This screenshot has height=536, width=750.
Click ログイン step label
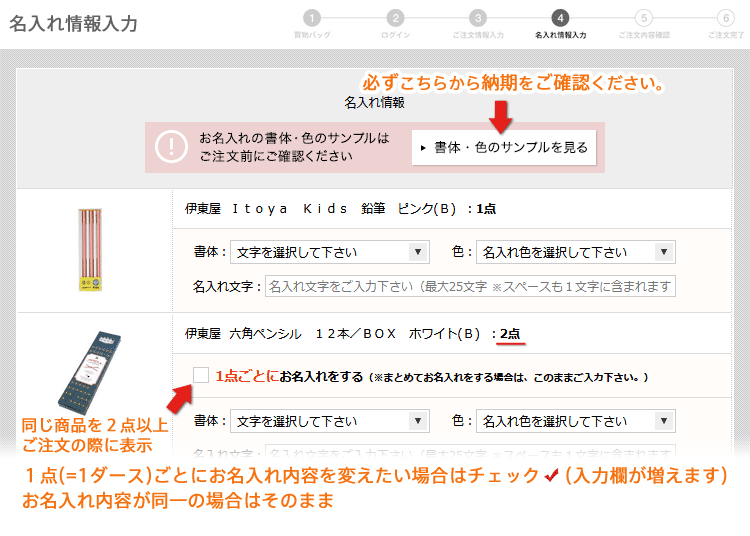click(x=395, y=35)
